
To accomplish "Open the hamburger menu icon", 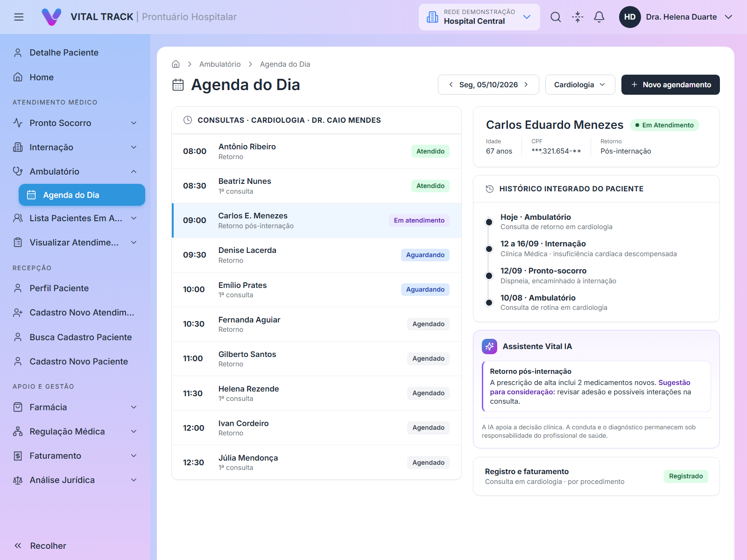I will tap(19, 17).
